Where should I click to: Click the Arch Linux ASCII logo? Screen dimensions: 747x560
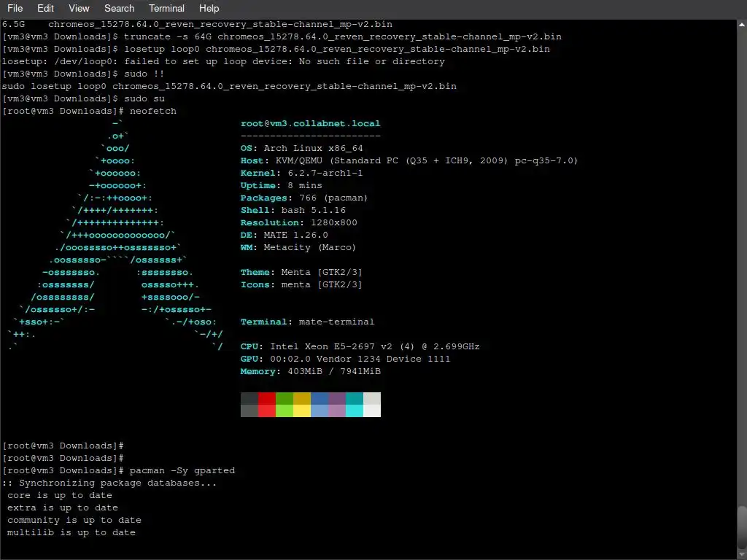click(115, 235)
